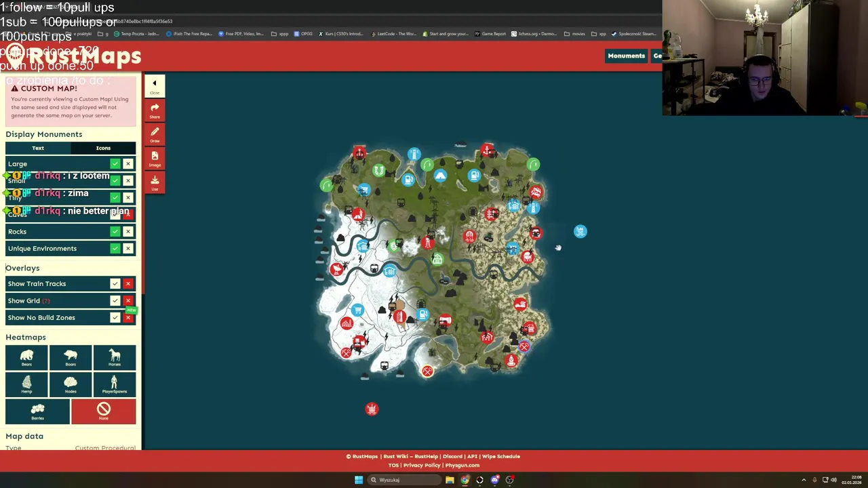The image size is (868, 488).
Task: Show the Hemp heatmap
Action: [x=26, y=384]
